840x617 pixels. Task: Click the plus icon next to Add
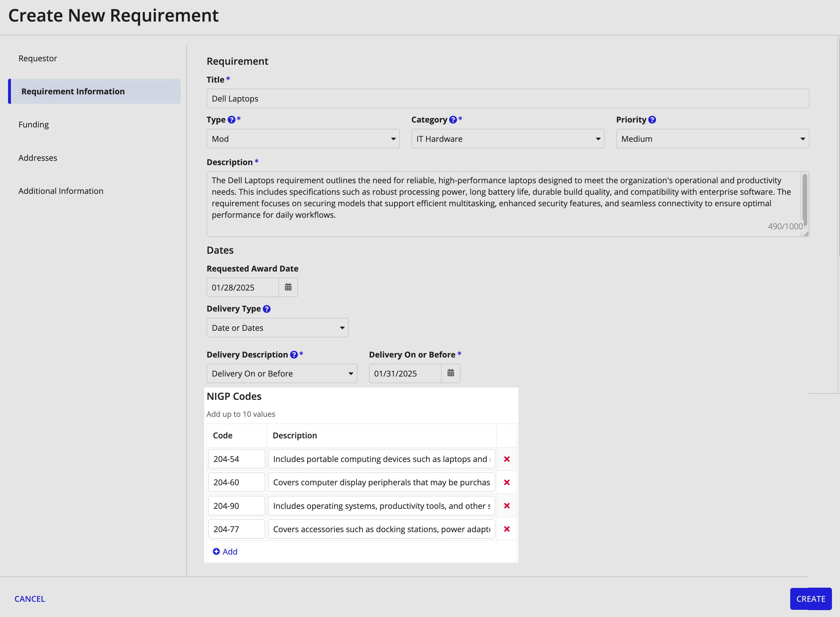(216, 552)
